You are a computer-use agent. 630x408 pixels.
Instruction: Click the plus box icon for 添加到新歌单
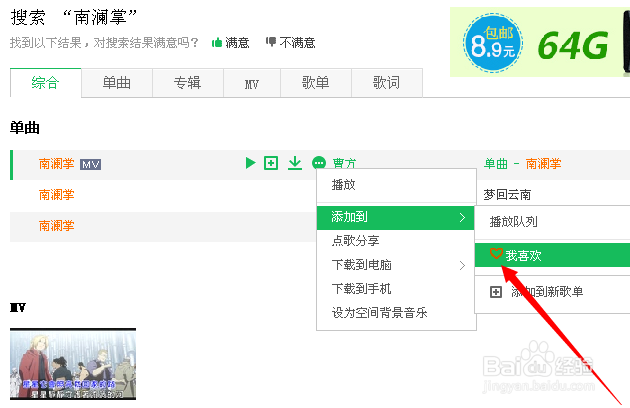(496, 292)
